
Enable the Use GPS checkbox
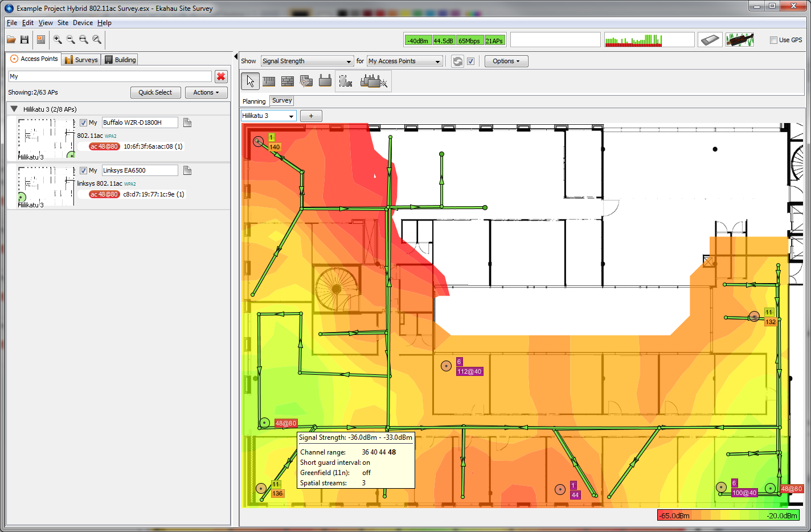(773, 40)
